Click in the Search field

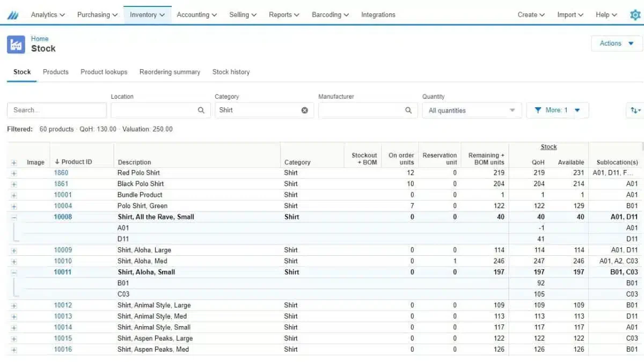point(57,110)
